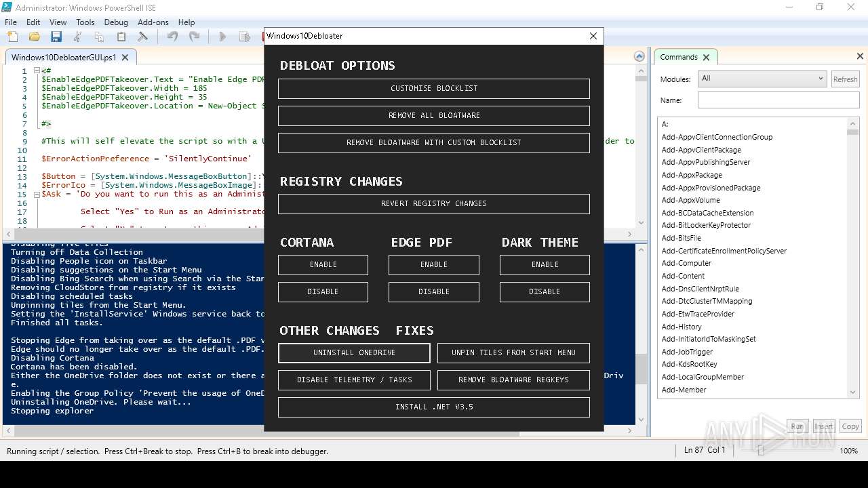Select Add-Computer in the commands list

(686, 263)
